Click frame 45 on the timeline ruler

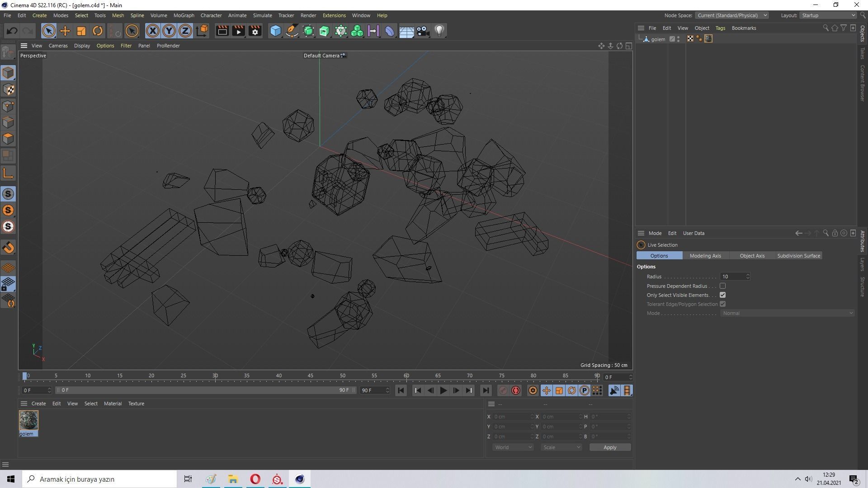pyautogui.click(x=311, y=376)
